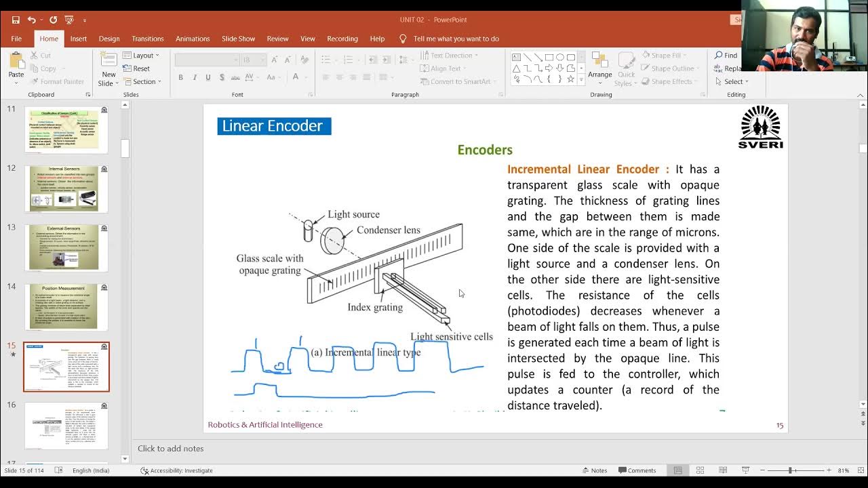This screenshot has width=868, height=488.
Task: Click the language indicator icon beside slide count
Action: click(x=58, y=470)
